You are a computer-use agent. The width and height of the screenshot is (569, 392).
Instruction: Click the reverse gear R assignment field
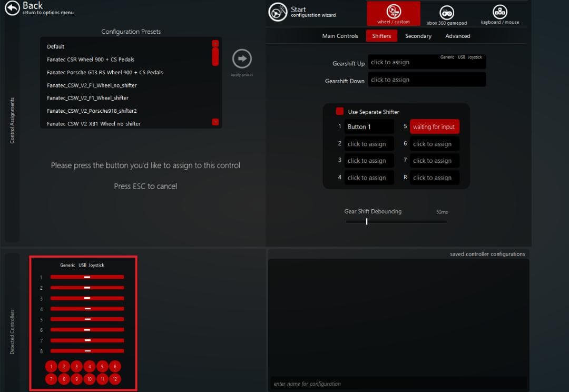[434, 178]
